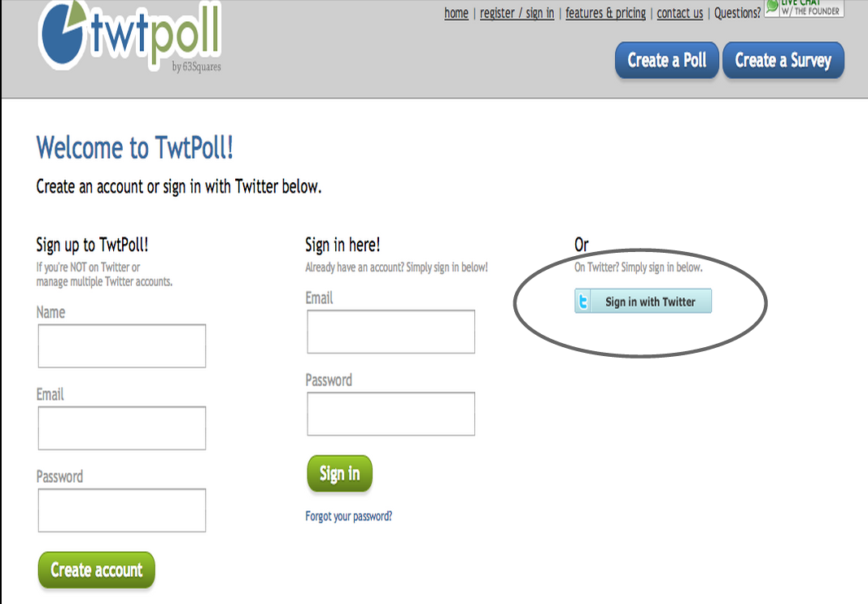The width and height of the screenshot is (868, 604).
Task: Focus the sign-up Email field
Action: tap(122, 428)
